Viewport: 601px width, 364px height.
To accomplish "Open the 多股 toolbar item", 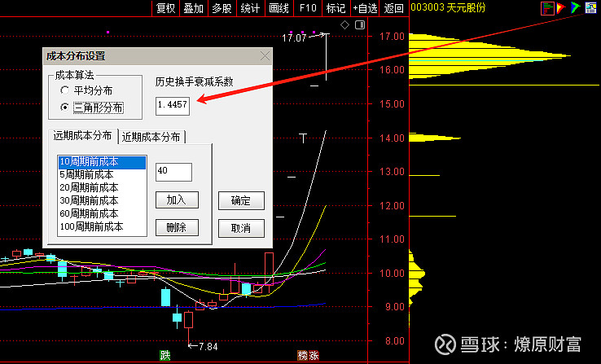I will [x=222, y=8].
